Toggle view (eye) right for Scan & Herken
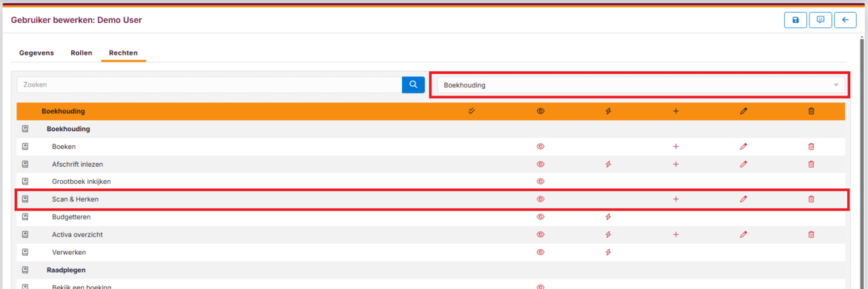868x289 pixels. (x=541, y=199)
